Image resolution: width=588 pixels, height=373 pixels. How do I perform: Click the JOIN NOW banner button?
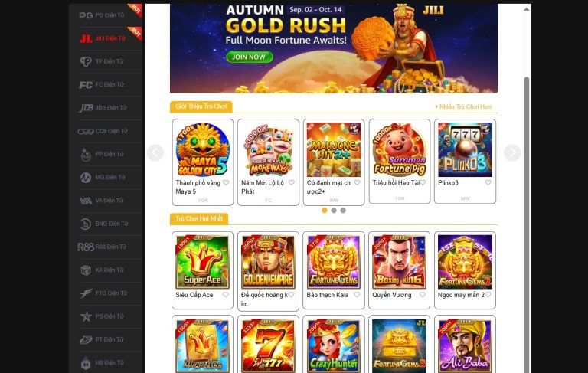tap(250, 57)
